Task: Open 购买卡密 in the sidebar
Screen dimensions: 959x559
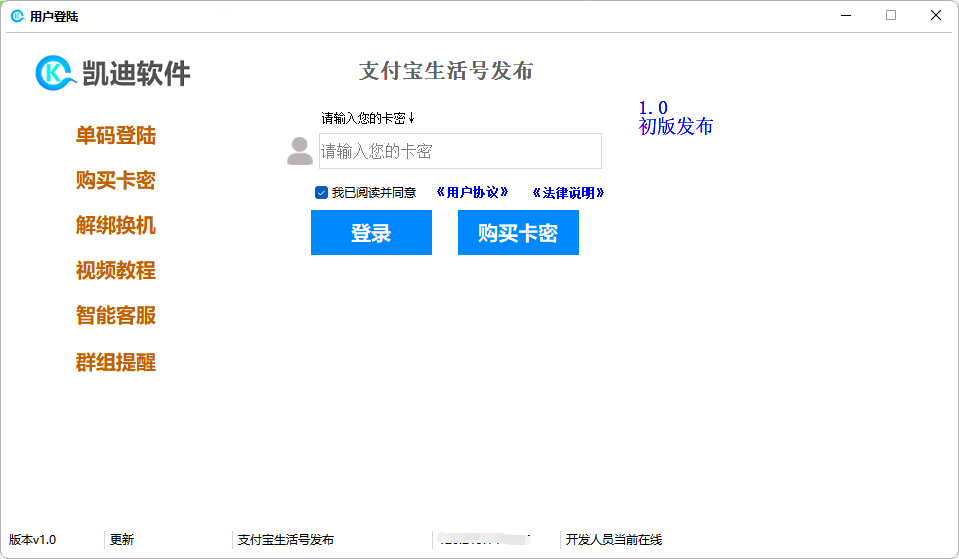Action: point(116,180)
